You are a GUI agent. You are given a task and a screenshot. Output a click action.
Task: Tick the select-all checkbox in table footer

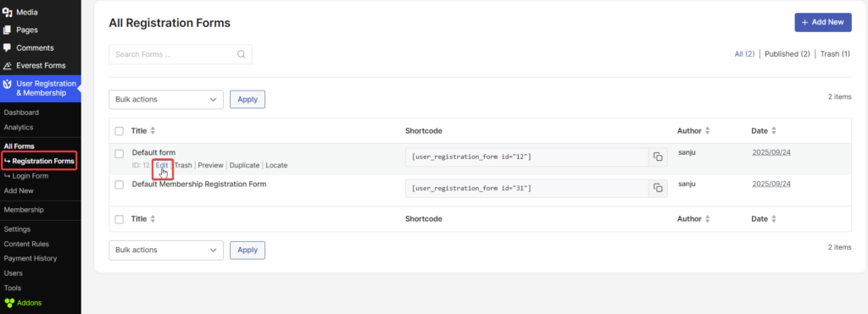pos(119,219)
